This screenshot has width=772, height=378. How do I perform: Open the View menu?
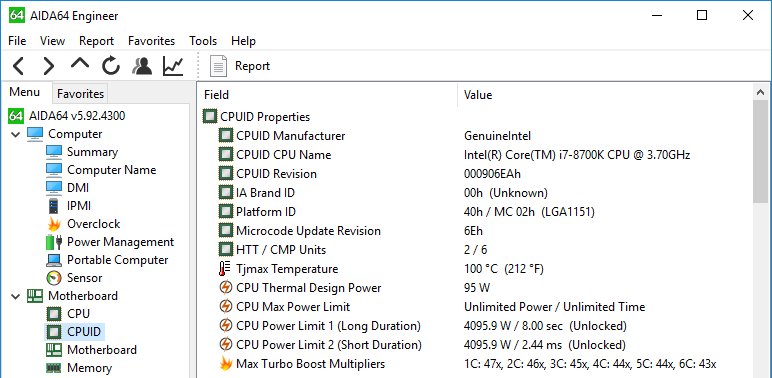coord(52,41)
